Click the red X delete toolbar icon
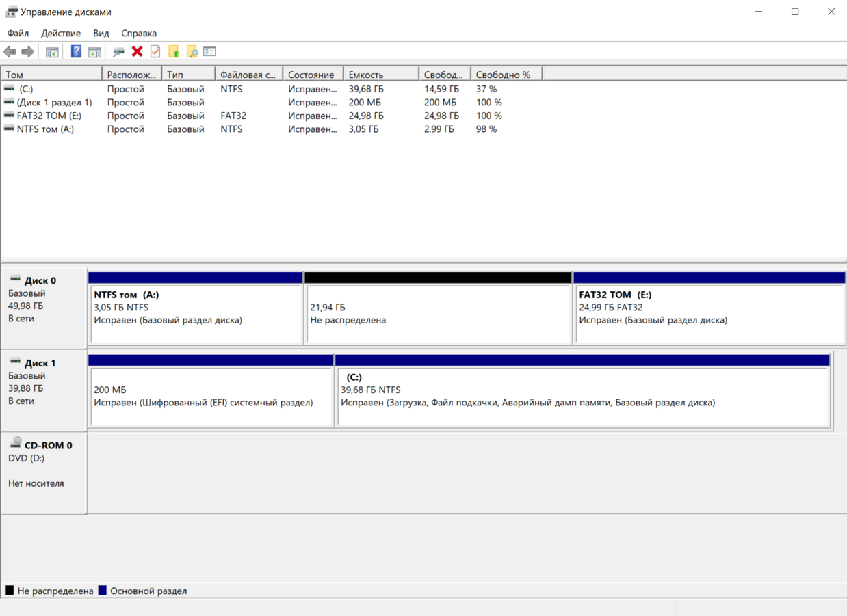Image resolution: width=847 pixels, height=616 pixels. [x=137, y=52]
